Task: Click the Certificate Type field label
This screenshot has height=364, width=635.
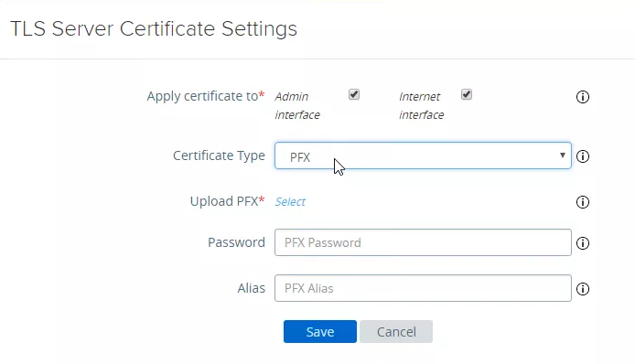Action: (219, 155)
